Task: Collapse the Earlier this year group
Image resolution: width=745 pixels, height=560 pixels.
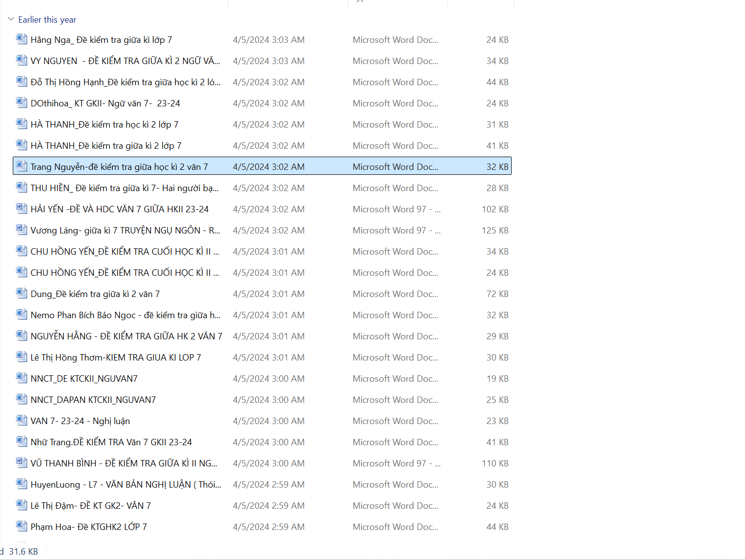Action: [x=11, y=19]
